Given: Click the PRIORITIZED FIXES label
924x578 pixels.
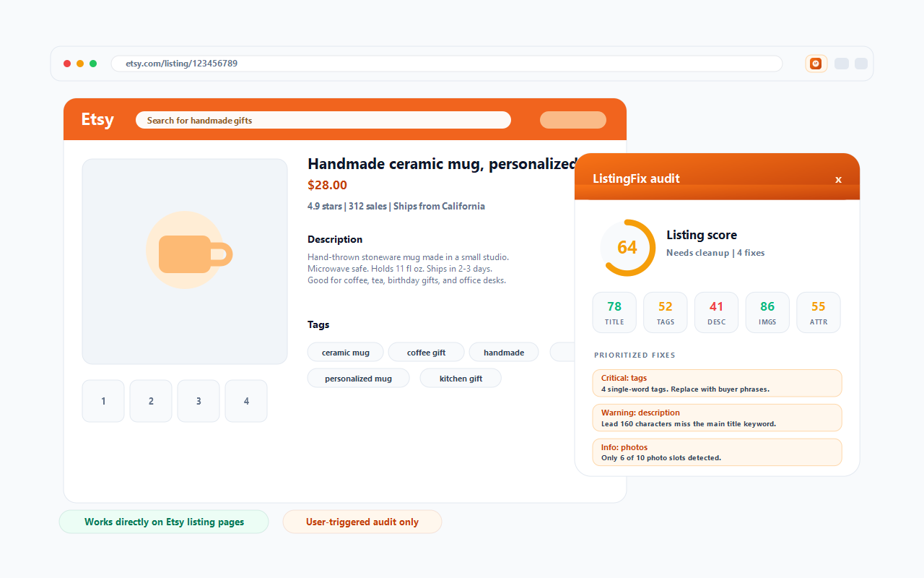Looking at the screenshot, I should pyautogui.click(x=635, y=355).
